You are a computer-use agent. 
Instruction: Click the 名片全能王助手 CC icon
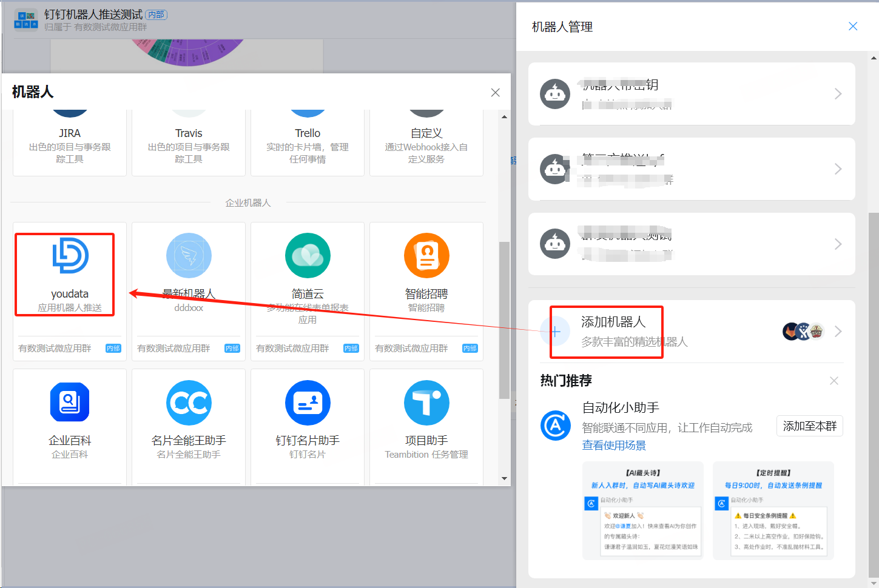189,403
